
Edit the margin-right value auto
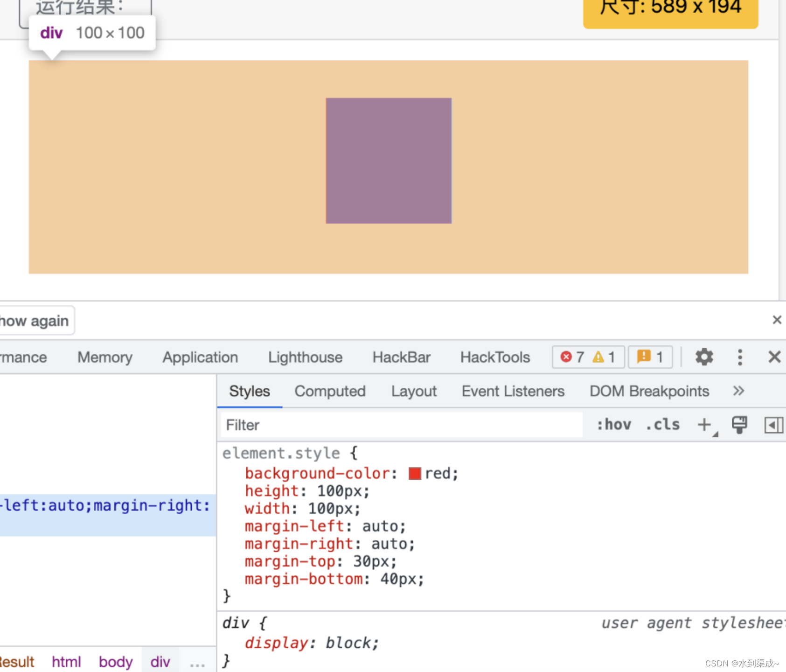pyautogui.click(x=389, y=544)
